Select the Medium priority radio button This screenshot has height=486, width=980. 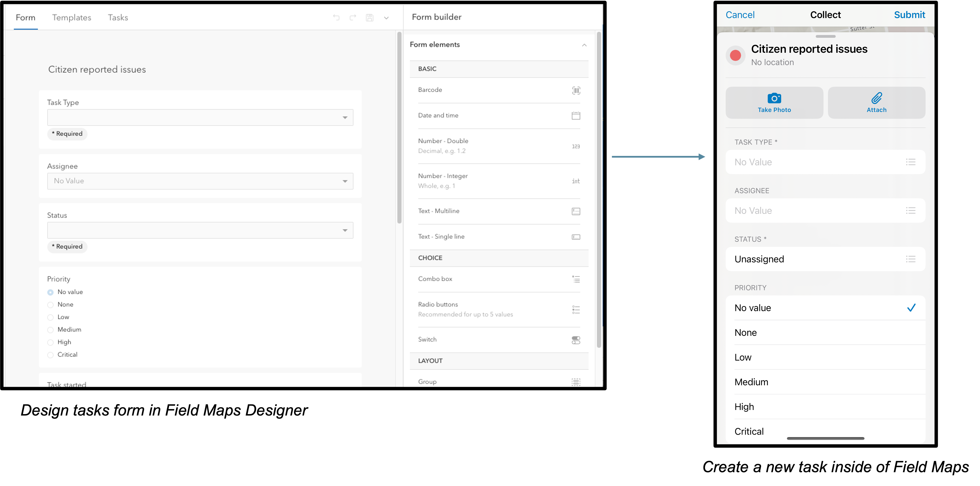pos(50,330)
